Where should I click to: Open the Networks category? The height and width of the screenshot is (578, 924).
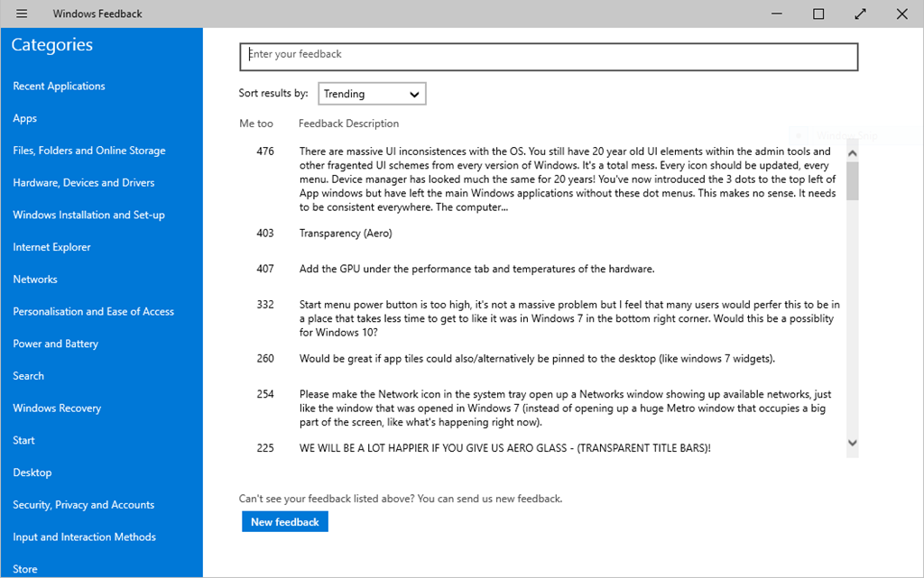click(x=35, y=279)
